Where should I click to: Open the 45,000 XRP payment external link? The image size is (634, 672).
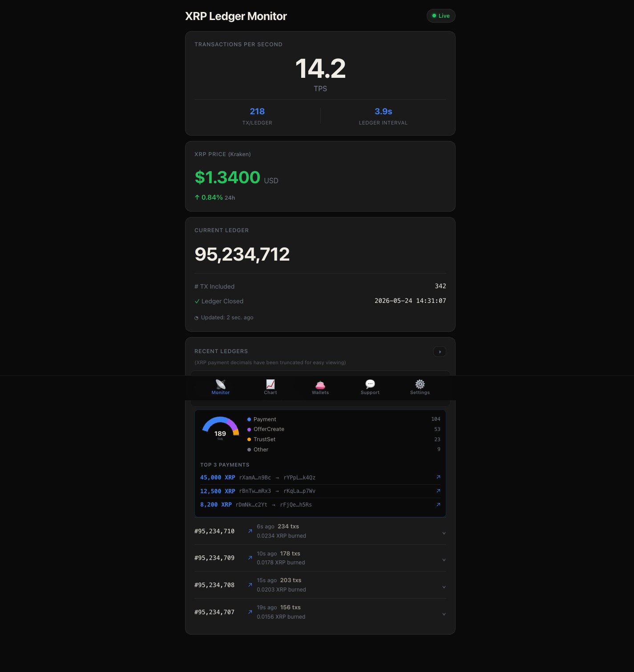[x=438, y=477]
